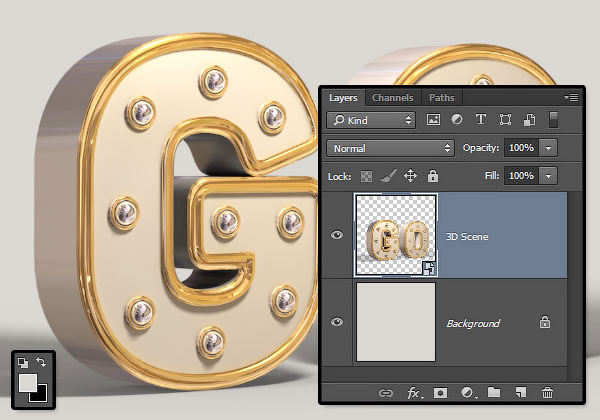The height and width of the screenshot is (420, 600).
Task: Filter layers by type (T) icon
Action: tap(479, 120)
